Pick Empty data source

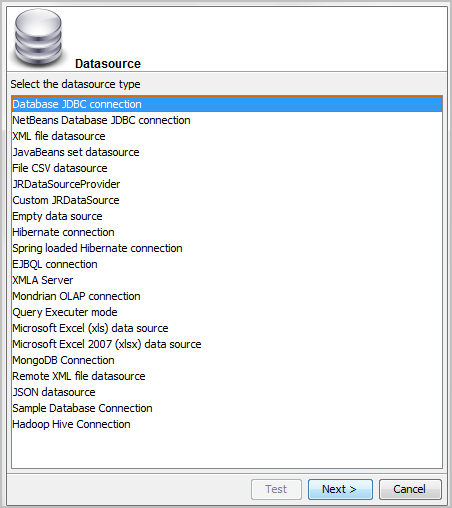pos(227,216)
